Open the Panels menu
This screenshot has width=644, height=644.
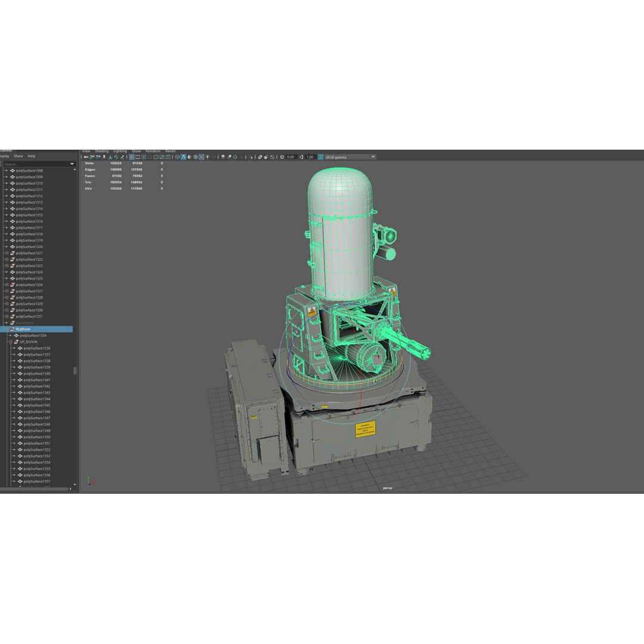[x=171, y=151]
